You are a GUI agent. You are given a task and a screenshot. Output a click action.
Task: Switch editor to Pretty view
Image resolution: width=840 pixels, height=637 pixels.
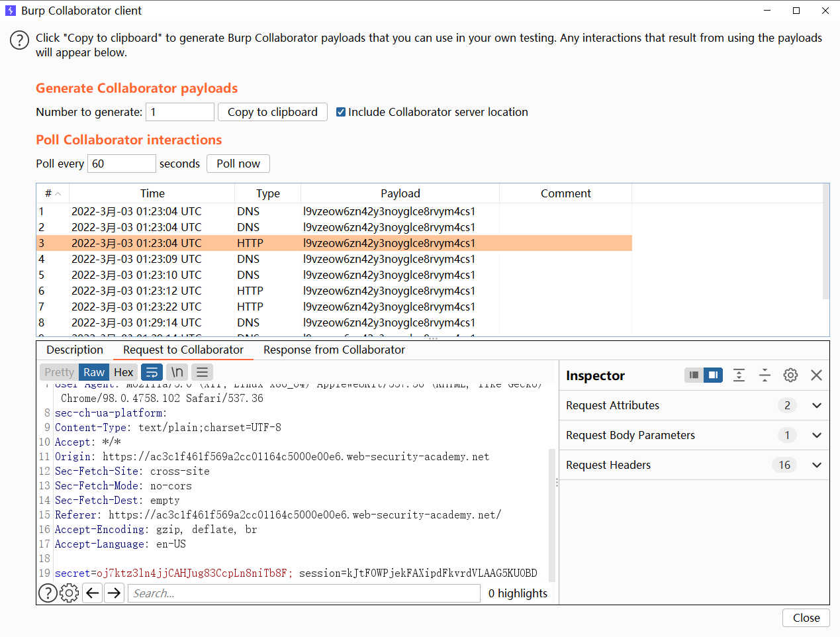[60, 372]
